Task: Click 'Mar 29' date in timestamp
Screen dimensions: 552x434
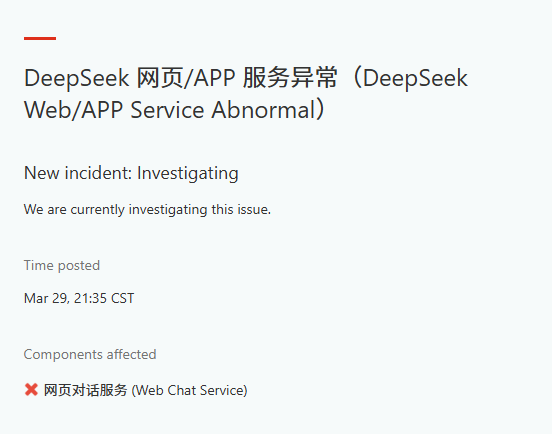Action: (46, 298)
